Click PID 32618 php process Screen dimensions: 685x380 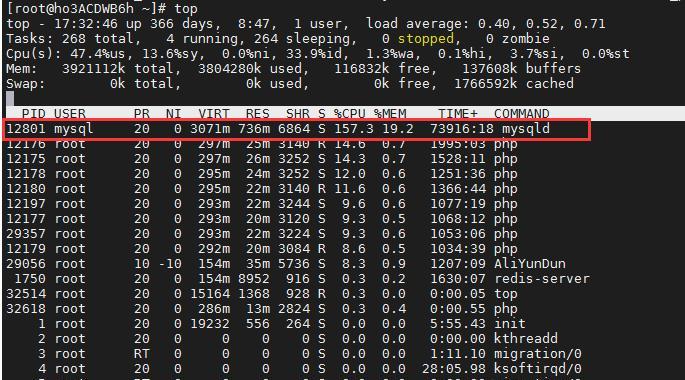pyautogui.click(x=26, y=309)
